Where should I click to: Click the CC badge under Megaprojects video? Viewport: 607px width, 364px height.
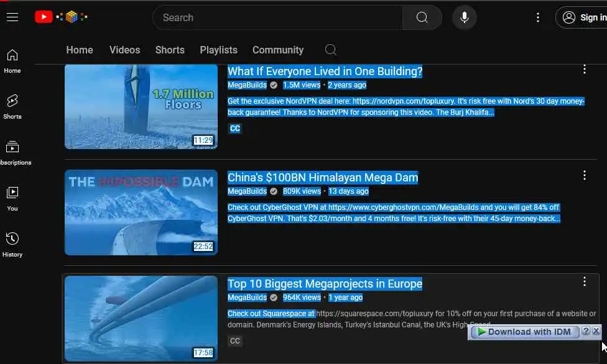[x=235, y=341]
